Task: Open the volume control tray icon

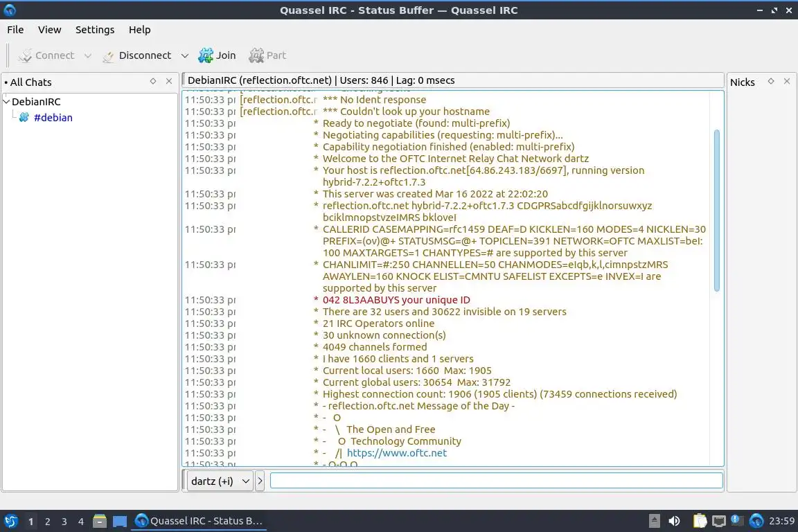Action: (674, 521)
